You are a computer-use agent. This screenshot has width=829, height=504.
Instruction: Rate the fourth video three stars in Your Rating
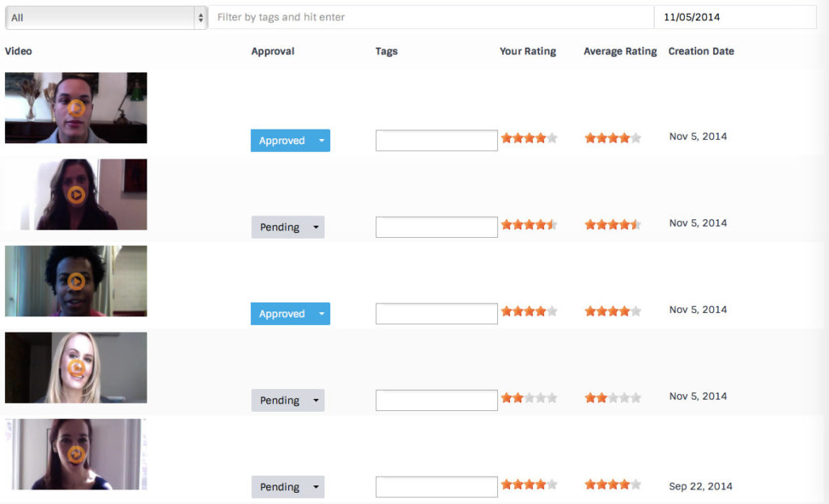pyautogui.click(x=529, y=398)
